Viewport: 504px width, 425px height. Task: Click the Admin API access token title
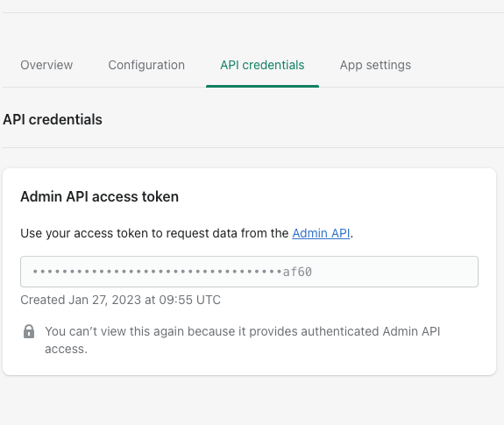[99, 196]
